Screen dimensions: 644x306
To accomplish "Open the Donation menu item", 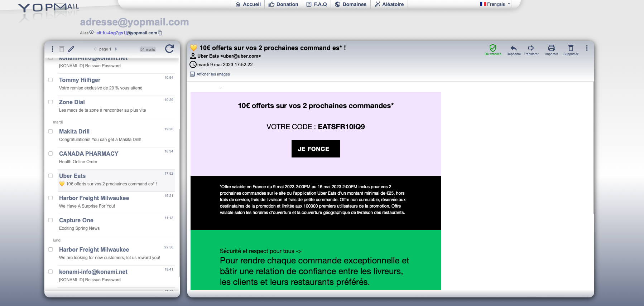I will click(283, 4).
